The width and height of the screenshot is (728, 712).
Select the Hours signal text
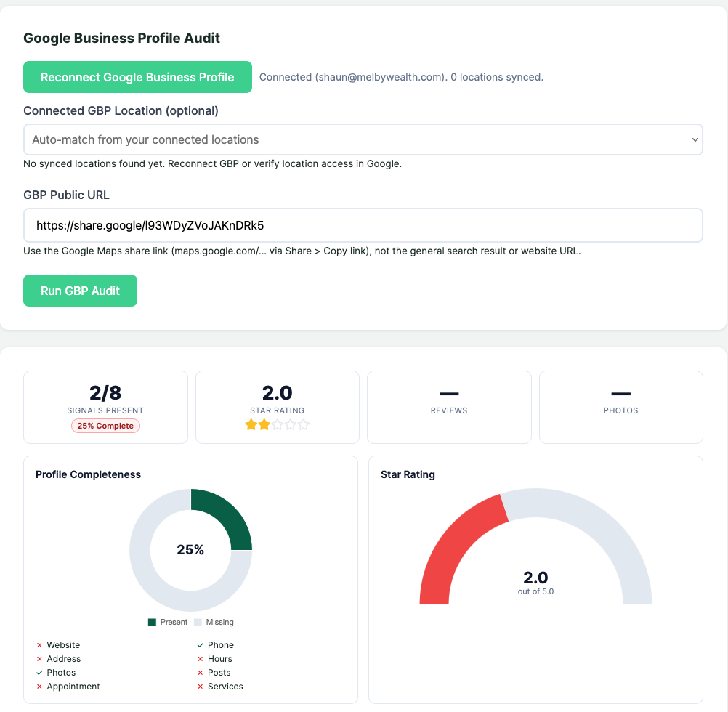coord(220,659)
